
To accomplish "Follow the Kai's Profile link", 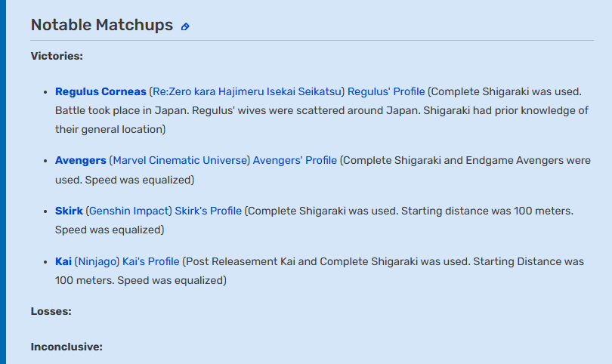I will click(150, 261).
